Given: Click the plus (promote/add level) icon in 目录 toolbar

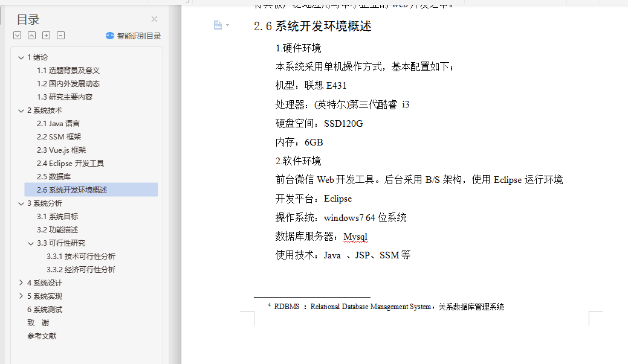Looking at the screenshot, I should [x=46, y=35].
